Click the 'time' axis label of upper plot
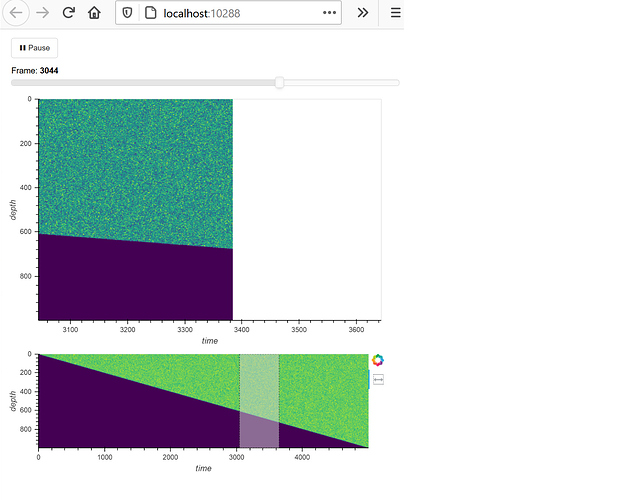Screen dimensions: 617x500 coord(209,341)
